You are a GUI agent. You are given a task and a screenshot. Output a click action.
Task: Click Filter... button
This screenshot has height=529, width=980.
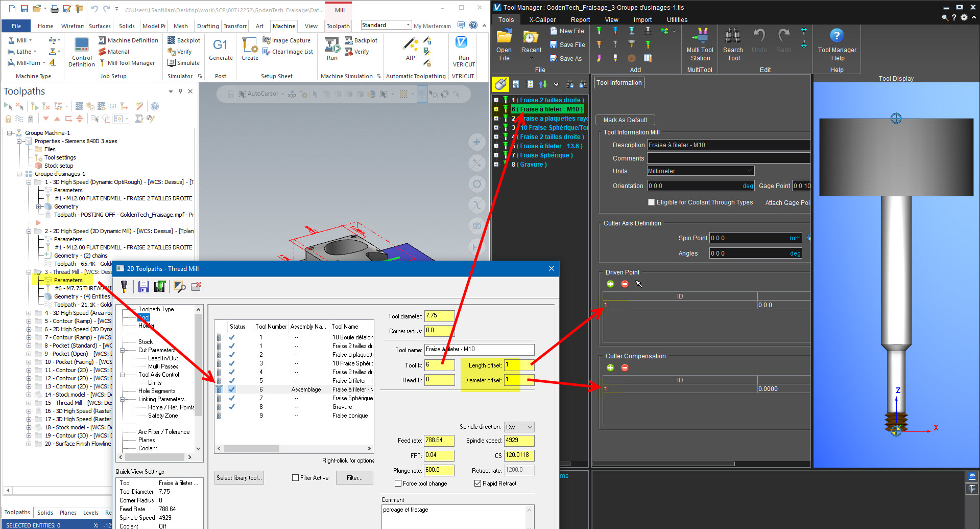[354, 478]
